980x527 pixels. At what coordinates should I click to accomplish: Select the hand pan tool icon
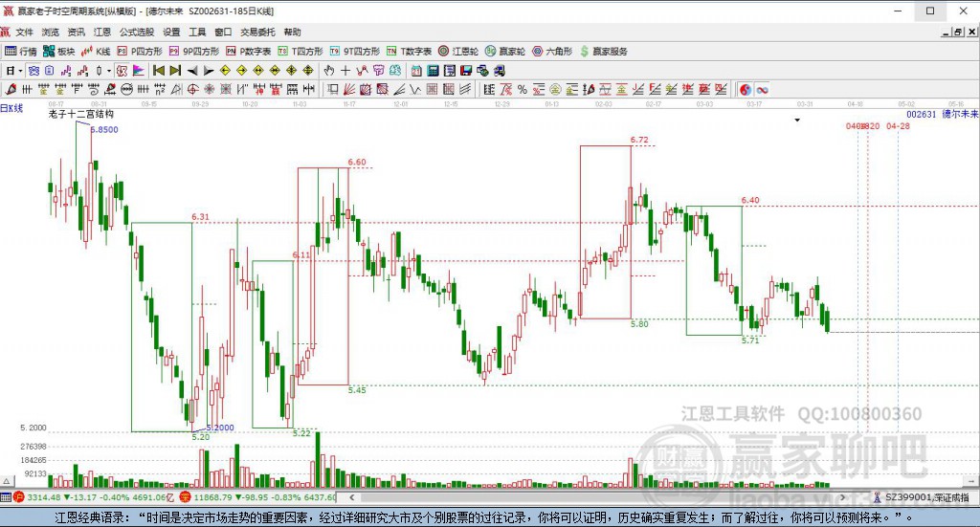327,71
